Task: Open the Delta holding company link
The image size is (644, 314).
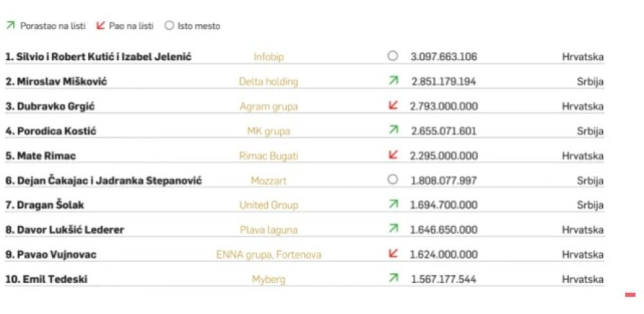Action: point(269,82)
